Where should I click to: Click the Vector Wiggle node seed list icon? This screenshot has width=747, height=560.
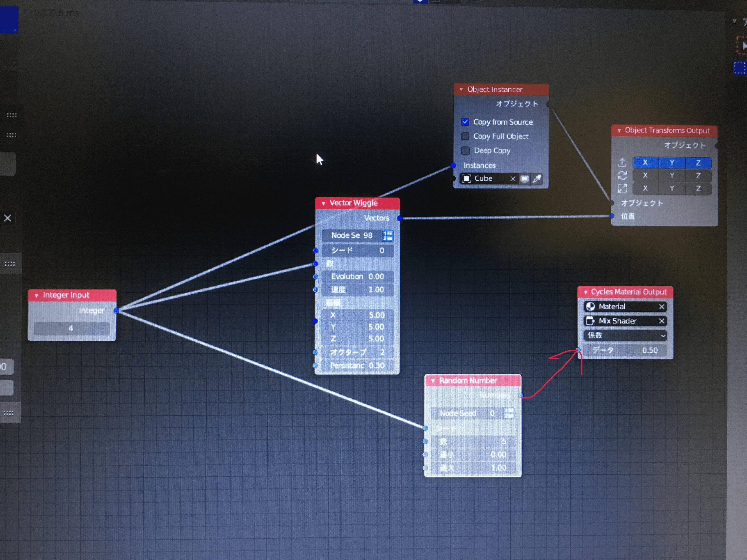(x=387, y=236)
